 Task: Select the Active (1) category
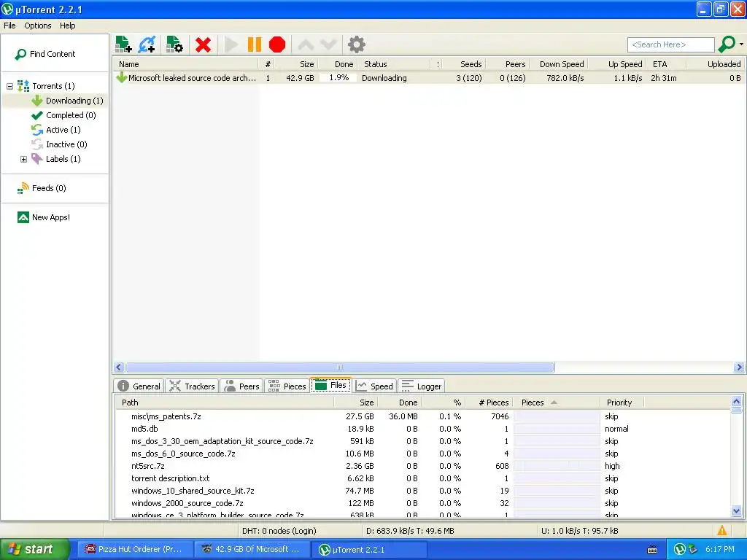click(55, 130)
